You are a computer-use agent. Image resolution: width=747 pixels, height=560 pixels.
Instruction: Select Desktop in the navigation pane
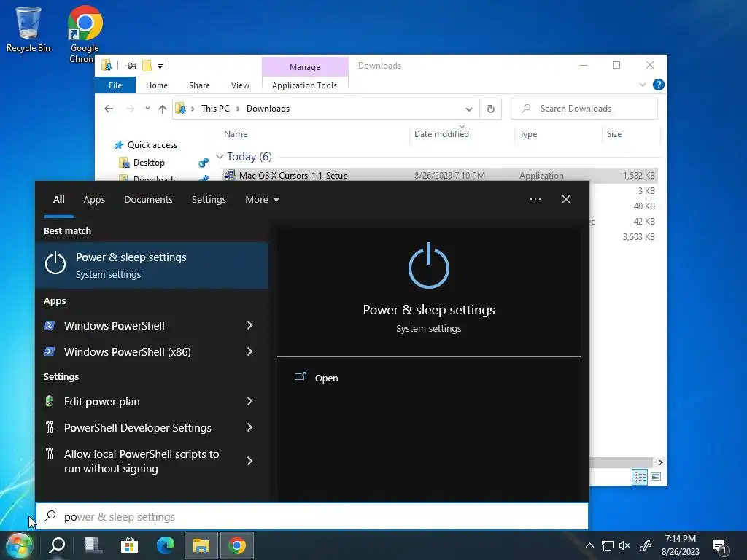[x=149, y=163]
